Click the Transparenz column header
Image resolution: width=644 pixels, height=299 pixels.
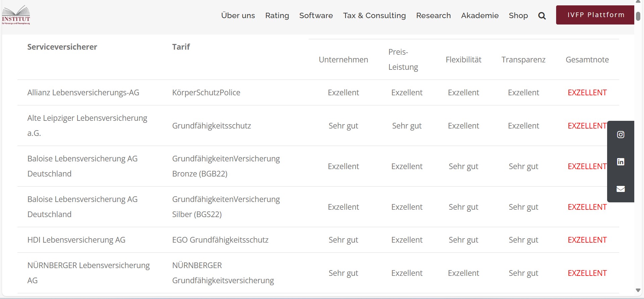(x=523, y=59)
